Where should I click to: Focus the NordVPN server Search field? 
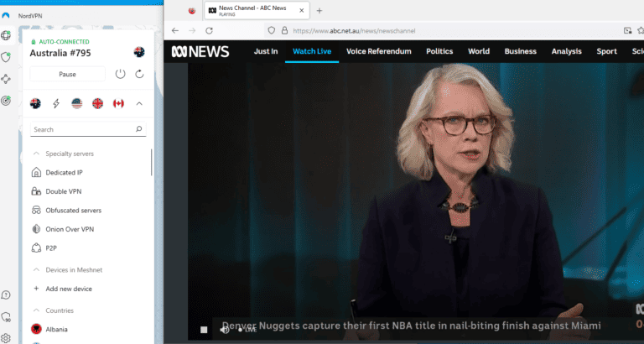[88, 129]
